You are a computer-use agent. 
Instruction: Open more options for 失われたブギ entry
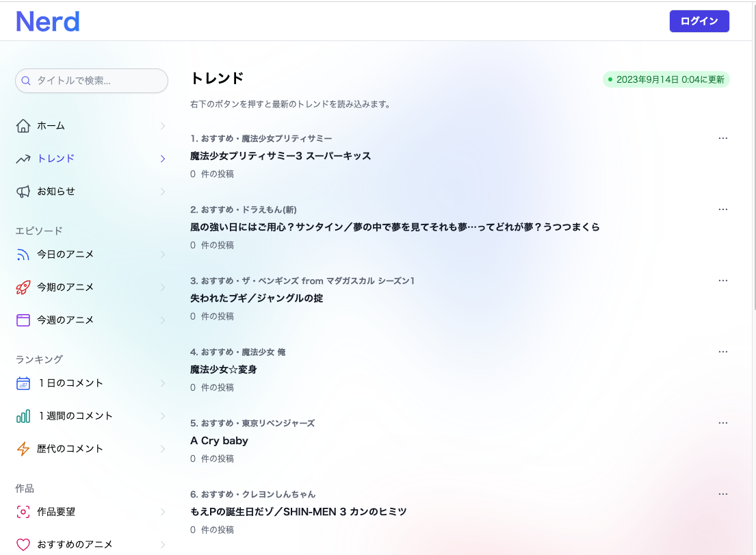722,280
